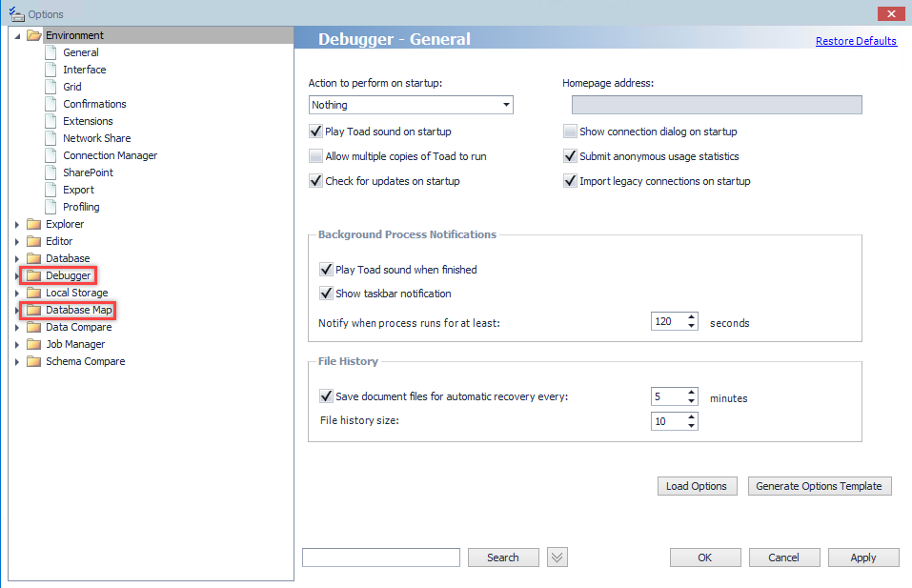912x588 pixels.
Task: Close the Options dialog window
Action: coord(891,14)
